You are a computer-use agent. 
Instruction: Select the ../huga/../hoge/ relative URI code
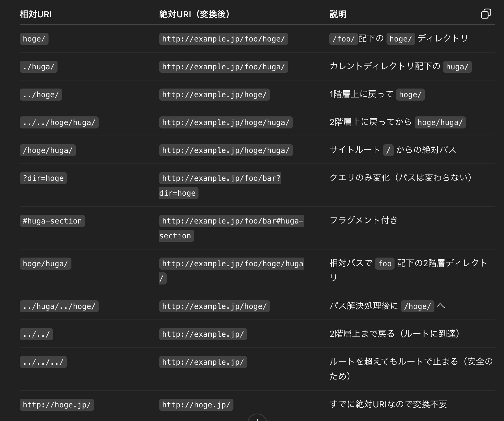59,306
